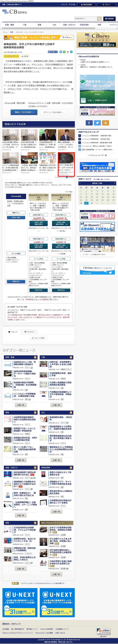The height and width of the screenshot is (644, 118).
Task: Open the 話題・お知らせ navigation item
Action: 69,25
